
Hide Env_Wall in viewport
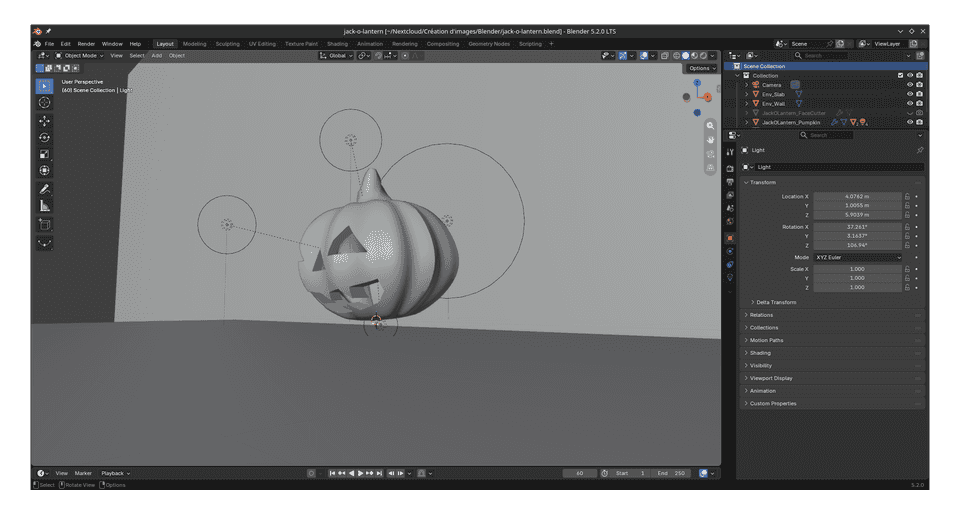click(910, 103)
